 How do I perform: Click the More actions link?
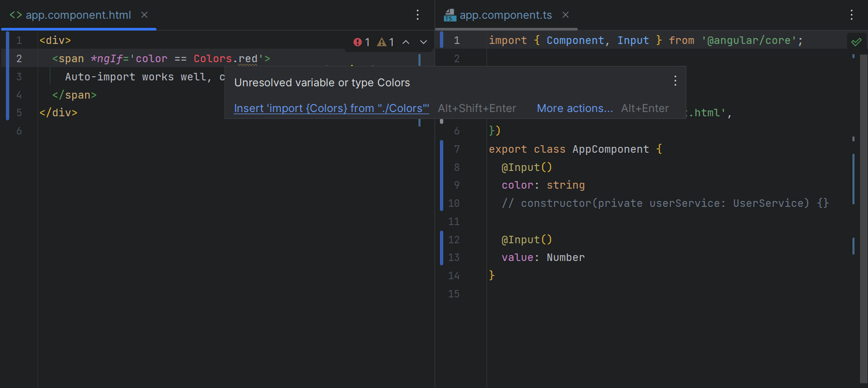(x=574, y=108)
